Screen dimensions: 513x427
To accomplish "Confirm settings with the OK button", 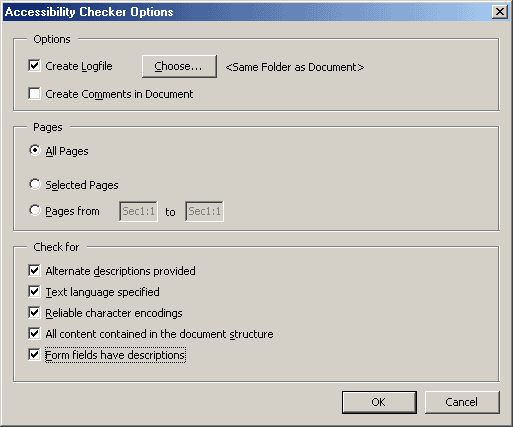I will pyautogui.click(x=379, y=402).
